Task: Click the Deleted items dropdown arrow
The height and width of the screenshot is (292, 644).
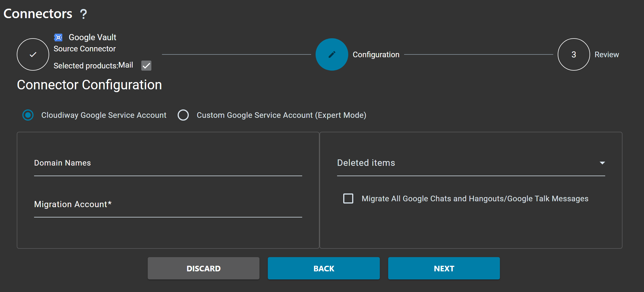Action: pos(602,163)
